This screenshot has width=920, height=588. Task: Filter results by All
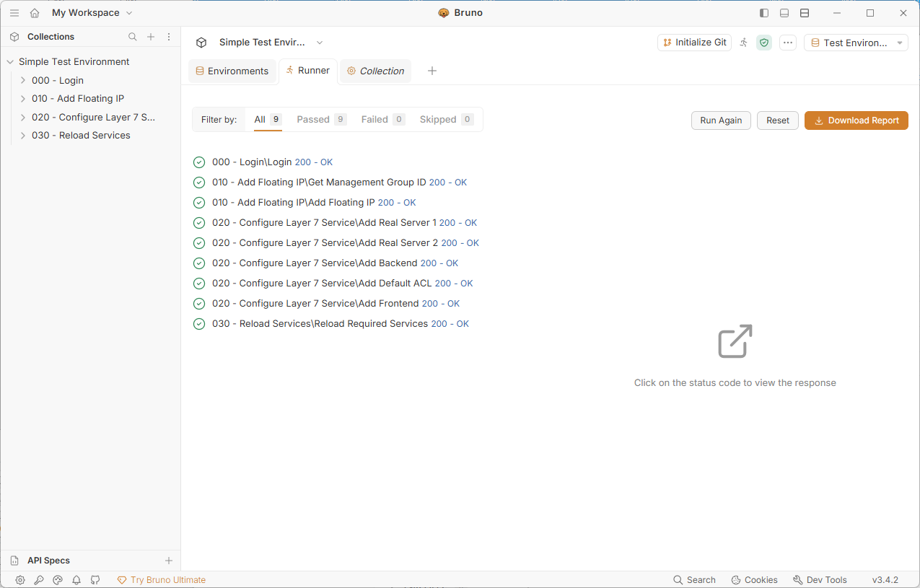click(x=268, y=120)
